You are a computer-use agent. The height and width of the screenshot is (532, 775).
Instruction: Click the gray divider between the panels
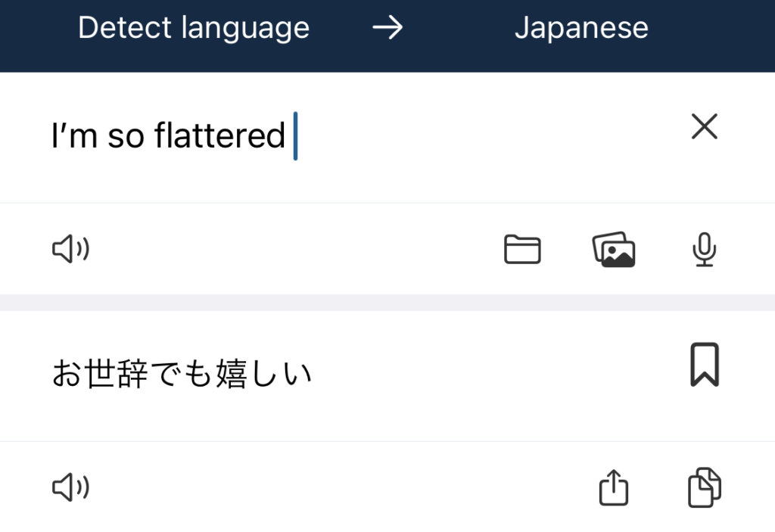pyautogui.click(x=387, y=302)
